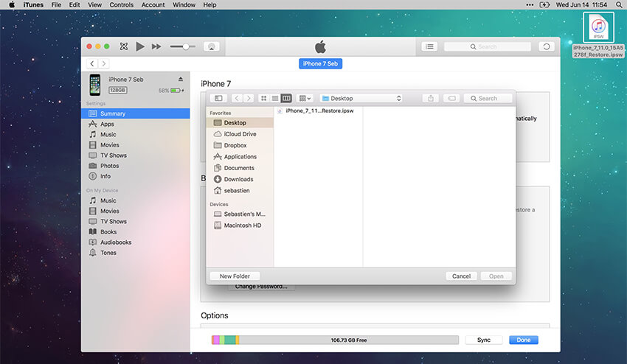Click the file dialog Search field

pyautogui.click(x=488, y=98)
